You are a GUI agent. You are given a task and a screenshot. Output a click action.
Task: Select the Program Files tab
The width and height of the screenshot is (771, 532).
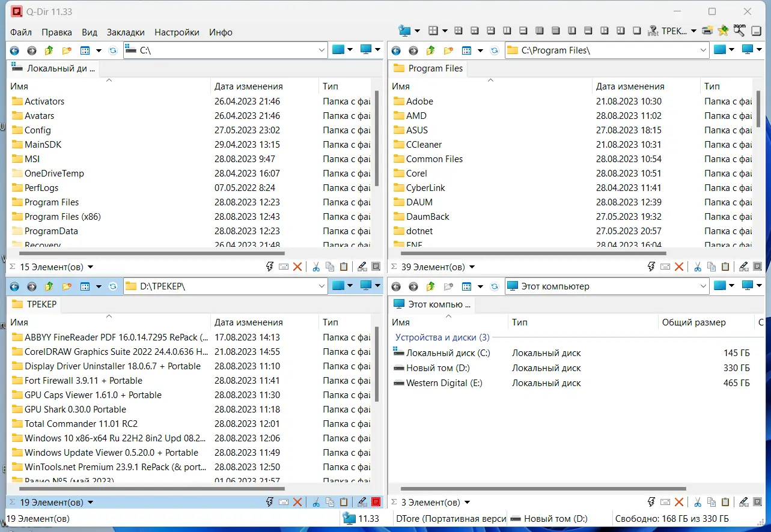pos(428,68)
